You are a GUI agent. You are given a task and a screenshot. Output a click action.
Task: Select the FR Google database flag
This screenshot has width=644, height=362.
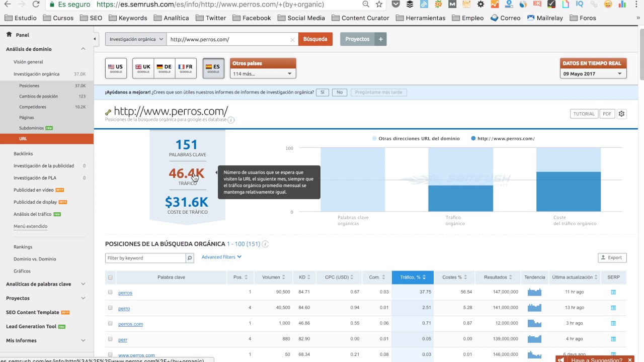[186, 68]
